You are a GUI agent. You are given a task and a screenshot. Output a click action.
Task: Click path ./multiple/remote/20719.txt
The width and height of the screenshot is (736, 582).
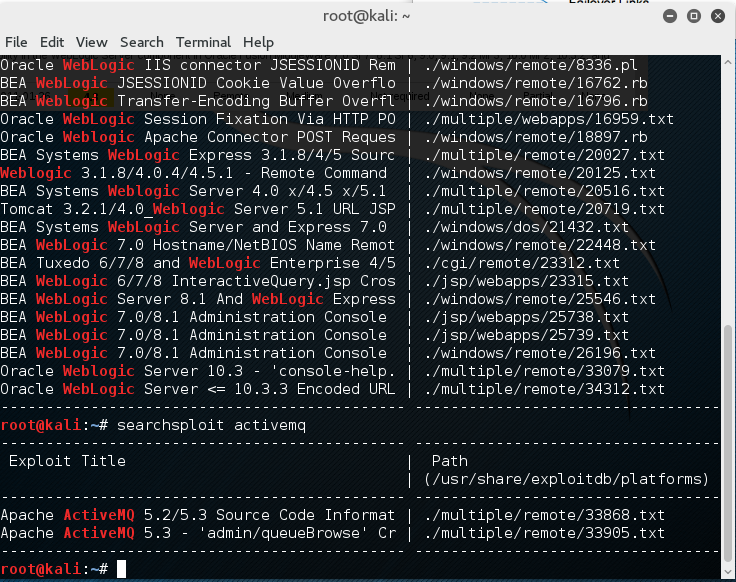click(x=544, y=209)
